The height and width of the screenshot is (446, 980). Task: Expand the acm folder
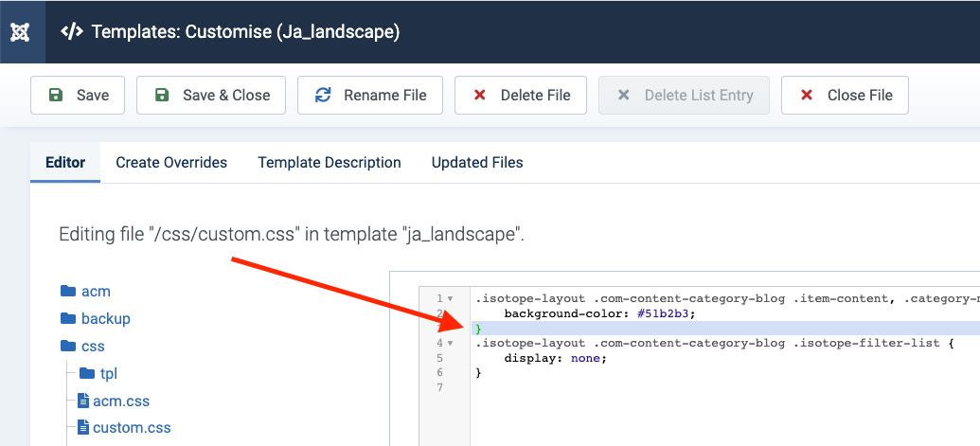(x=96, y=291)
